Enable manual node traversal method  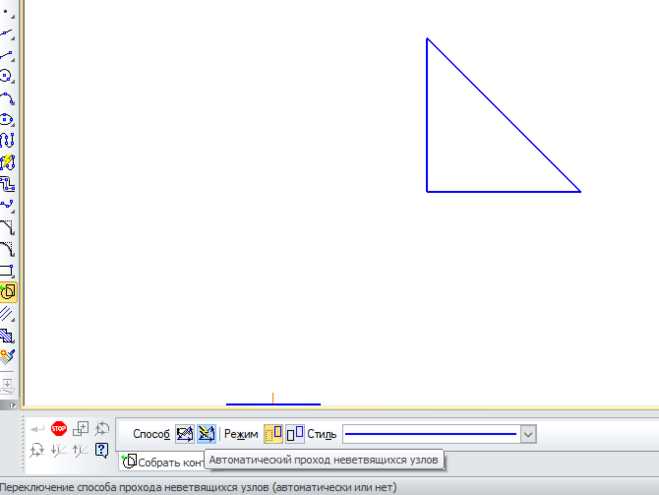coord(185,434)
